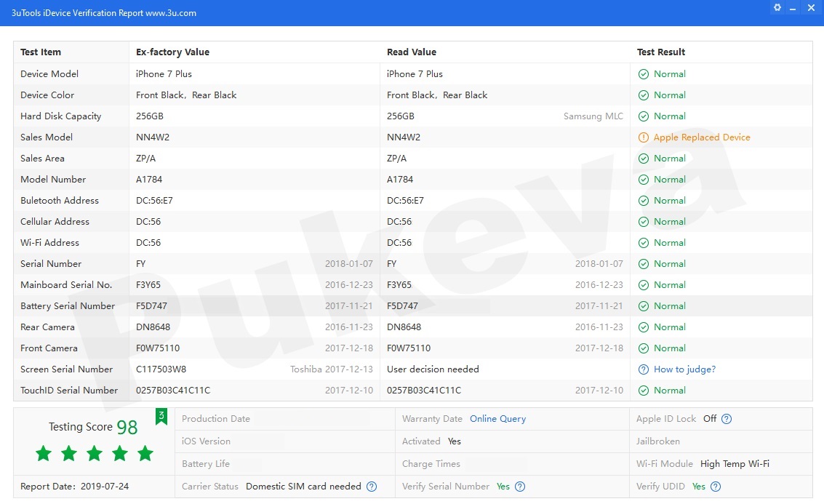
Task: Click the How to judge question icon
Action: 643,369
